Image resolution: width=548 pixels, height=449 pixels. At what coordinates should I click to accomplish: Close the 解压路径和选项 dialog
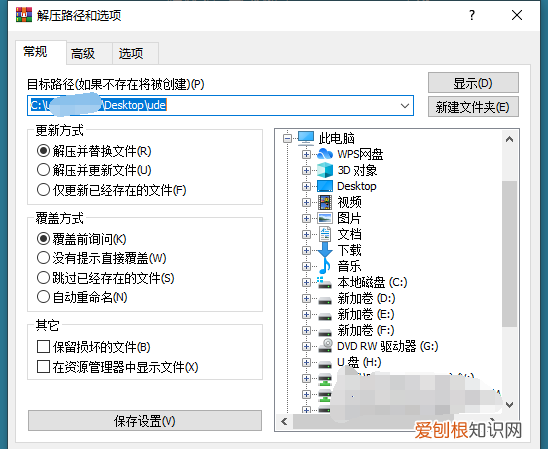(x=517, y=15)
